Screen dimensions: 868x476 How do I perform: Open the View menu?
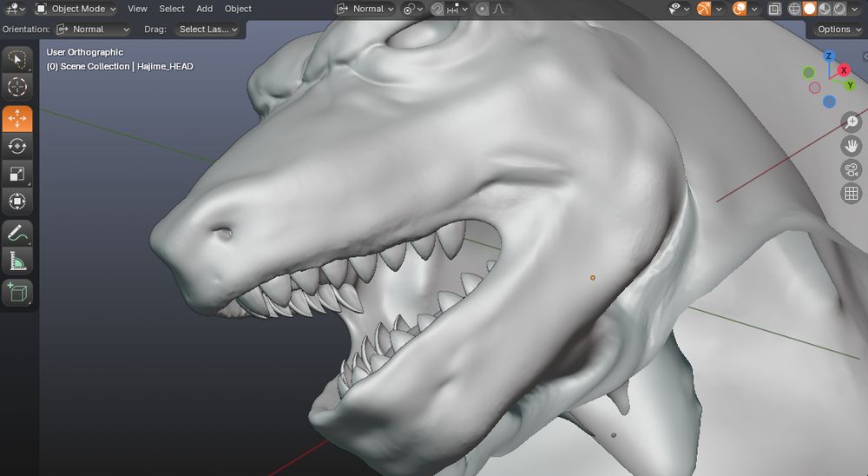(137, 9)
